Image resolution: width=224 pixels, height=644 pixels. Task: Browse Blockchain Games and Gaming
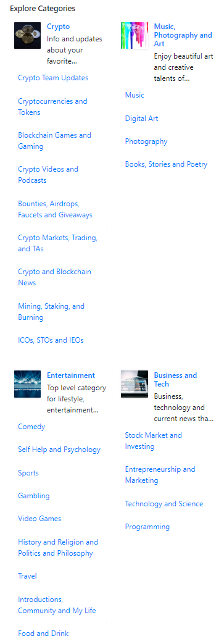54,141
